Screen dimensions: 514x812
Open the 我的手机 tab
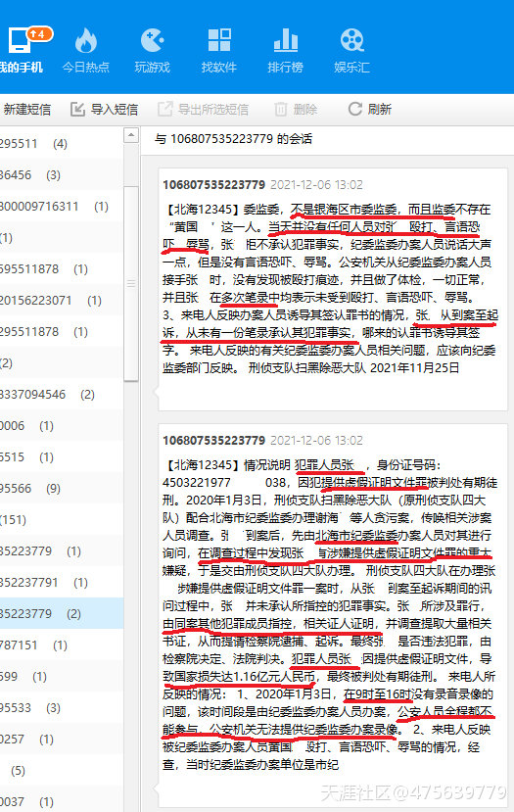(x=21, y=51)
